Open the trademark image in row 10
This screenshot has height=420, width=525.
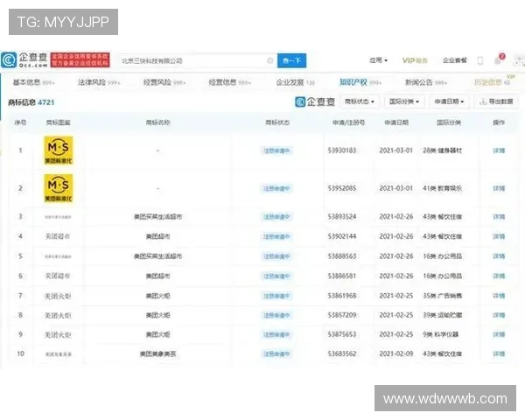[59, 354]
